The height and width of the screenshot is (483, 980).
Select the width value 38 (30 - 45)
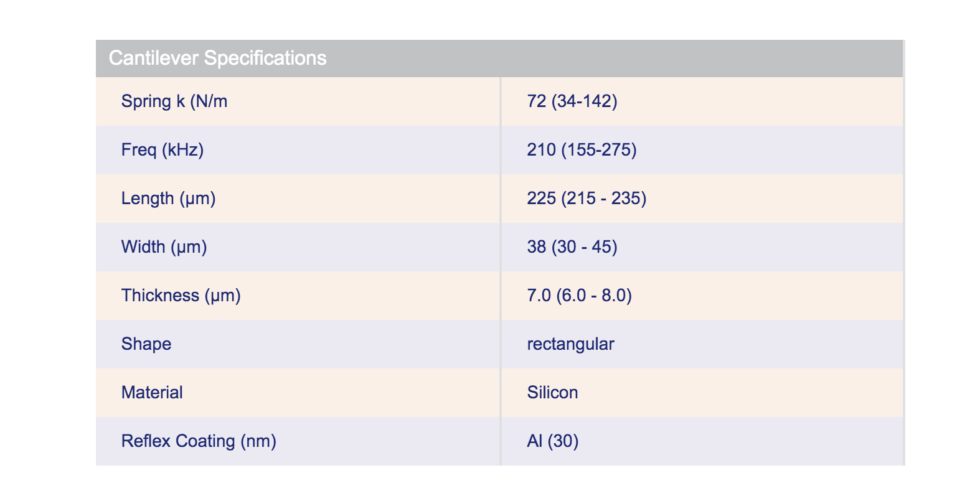pyautogui.click(x=572, y=246)
